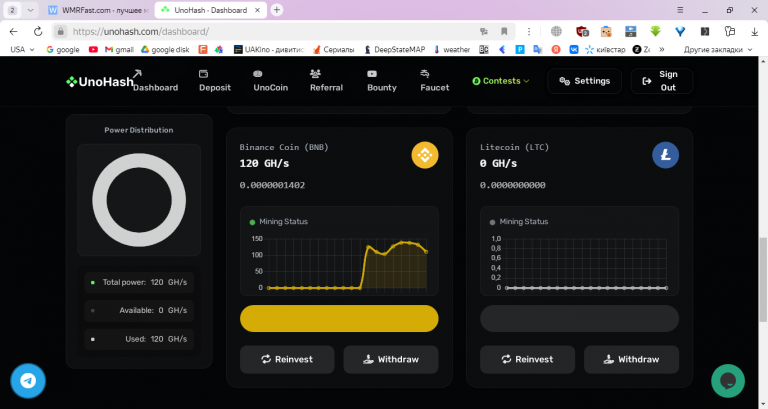The width and height of the screenshot is (768, 409).
Task: Open the browser downloads icon
Action: point(755,31)
